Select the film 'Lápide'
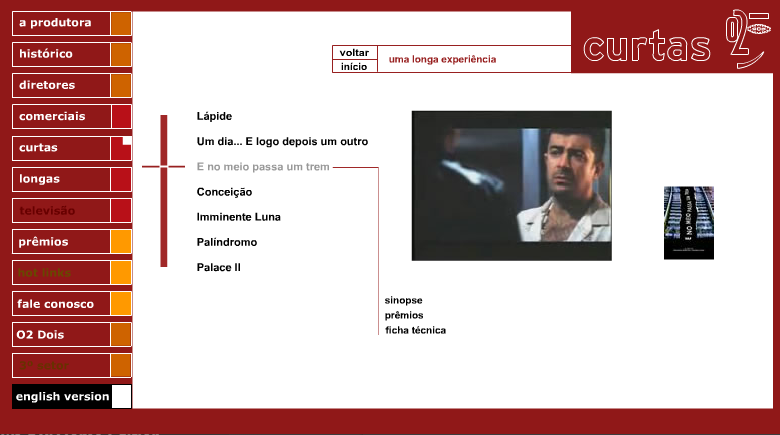This screenshot has width=780, height=435. coord(214,116)
